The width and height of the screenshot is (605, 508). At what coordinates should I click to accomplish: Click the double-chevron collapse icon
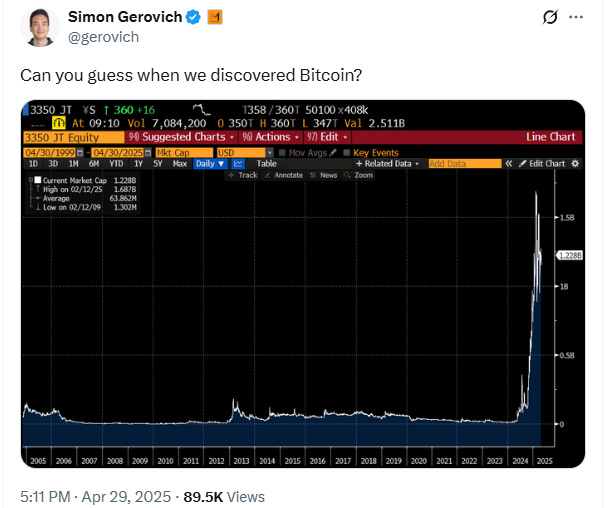pos(509,164)
